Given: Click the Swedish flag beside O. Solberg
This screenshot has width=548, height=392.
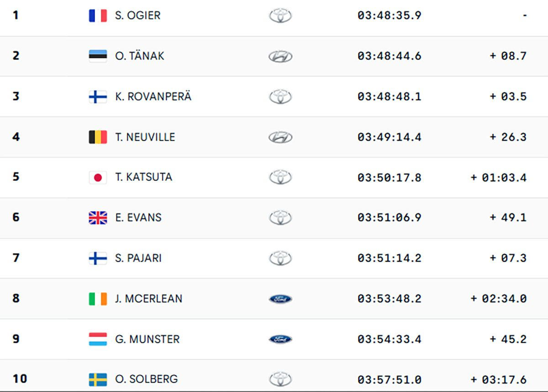Looking at the screenshot, I should click(x=98, y=379).
